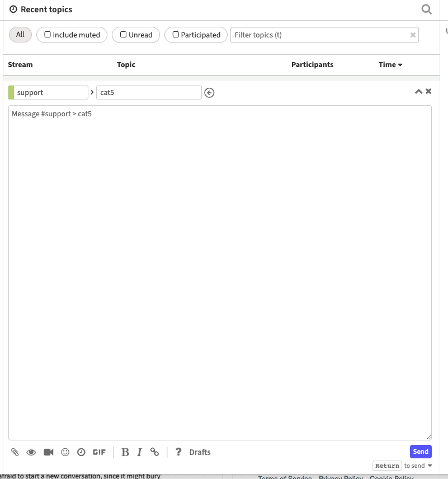Expand the compose box with the up chevron
The image size is (448, 479).
coord(418,91)
